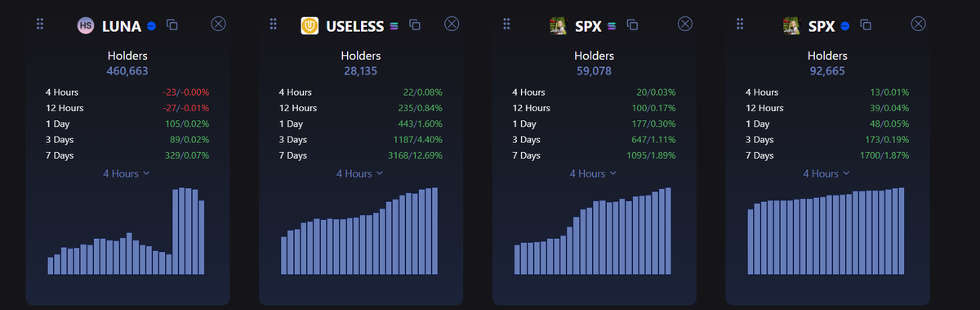Select the 105/0.02% 1 Day value

(187, 124)
